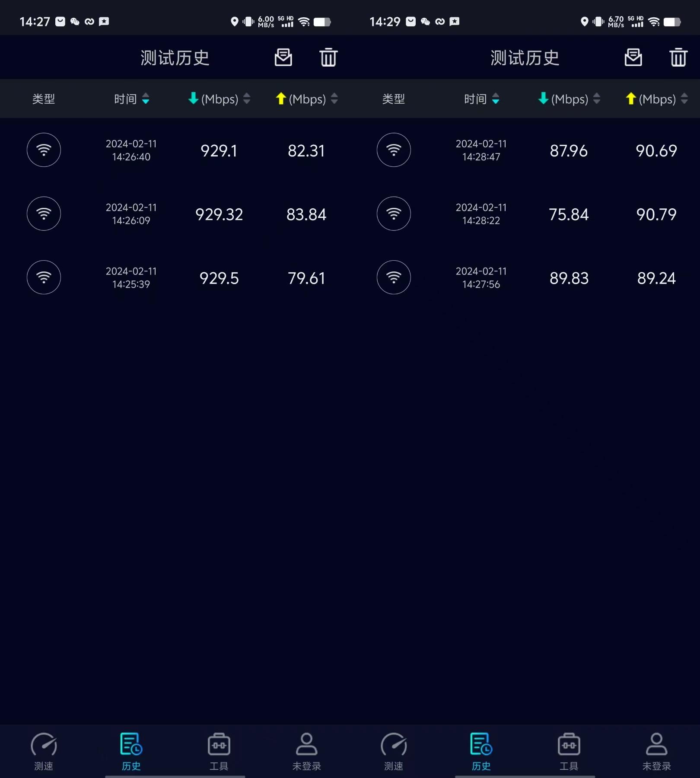
Task: Tap the trash delete icon in right screenshot header
Action: 678,57
